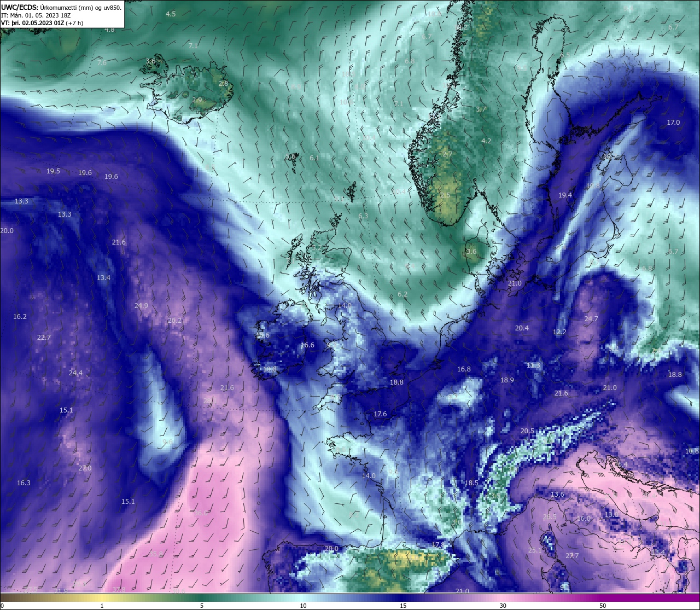The height and width of the screenshot is (610, 700).
Task: Click the 27.0 value label
Action: [x=85, y=468]
